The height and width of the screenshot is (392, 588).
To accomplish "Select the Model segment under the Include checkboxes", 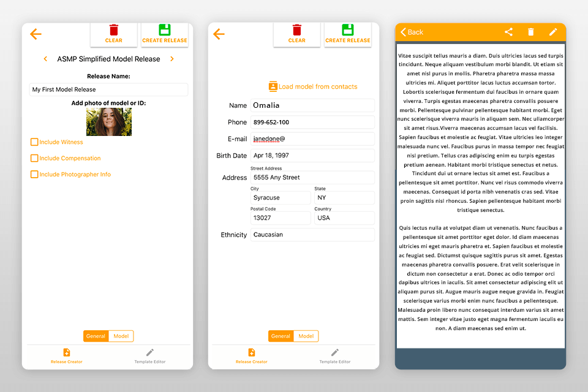I will coord(121,336).
